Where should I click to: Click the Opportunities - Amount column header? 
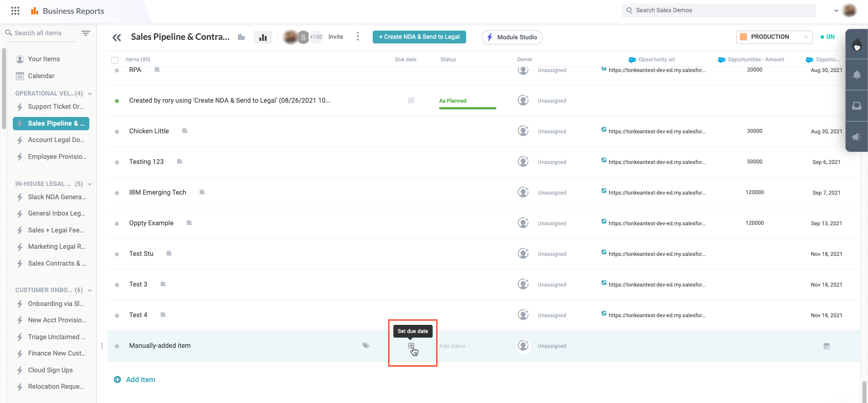pyautogui.click(x=756, y=60)
